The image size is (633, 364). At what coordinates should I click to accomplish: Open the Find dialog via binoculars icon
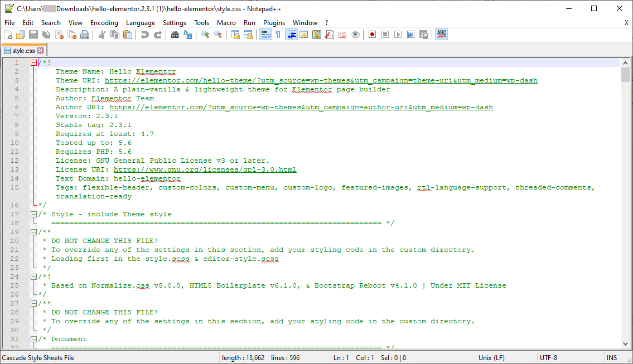[175, 34]
